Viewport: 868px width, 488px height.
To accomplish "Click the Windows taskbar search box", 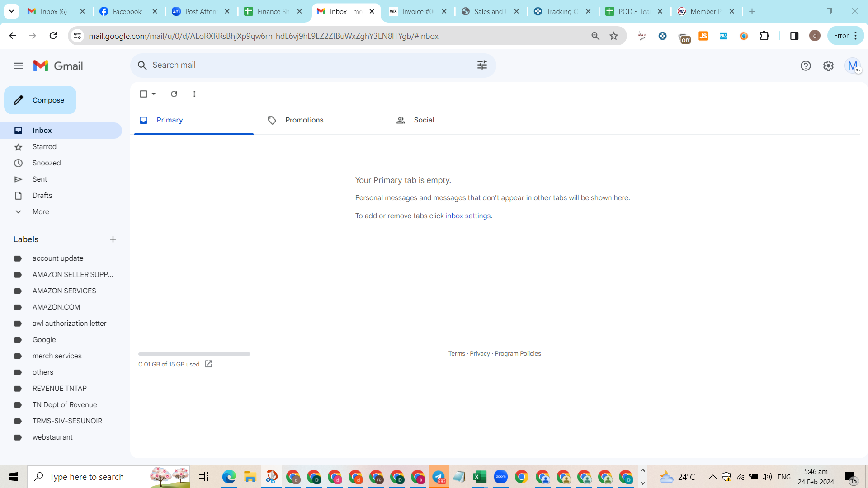I will point(108,477).
